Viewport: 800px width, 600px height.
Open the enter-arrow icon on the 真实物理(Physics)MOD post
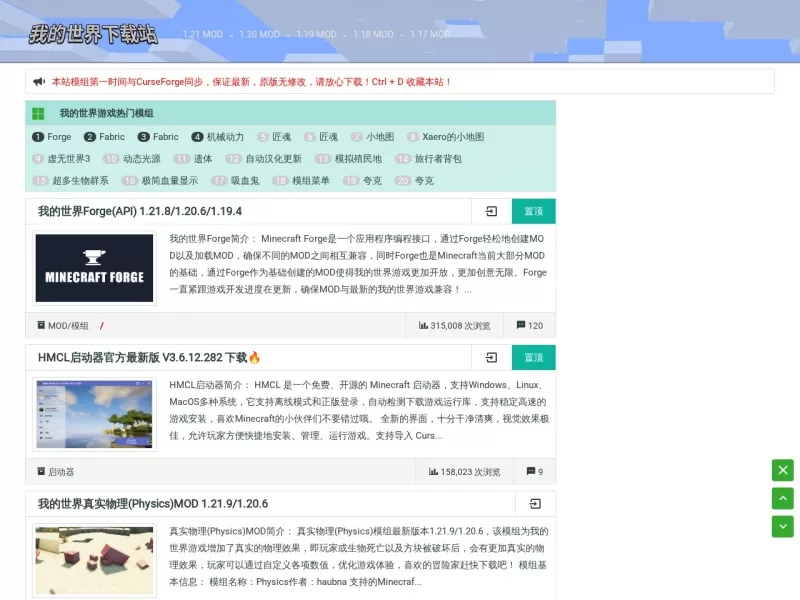[x=535, y=504]
